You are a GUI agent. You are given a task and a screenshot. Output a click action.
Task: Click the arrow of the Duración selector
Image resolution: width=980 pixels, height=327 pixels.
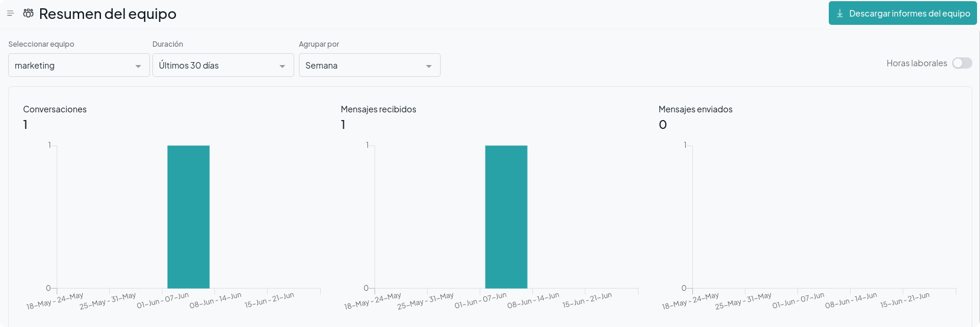coord(282,66)
